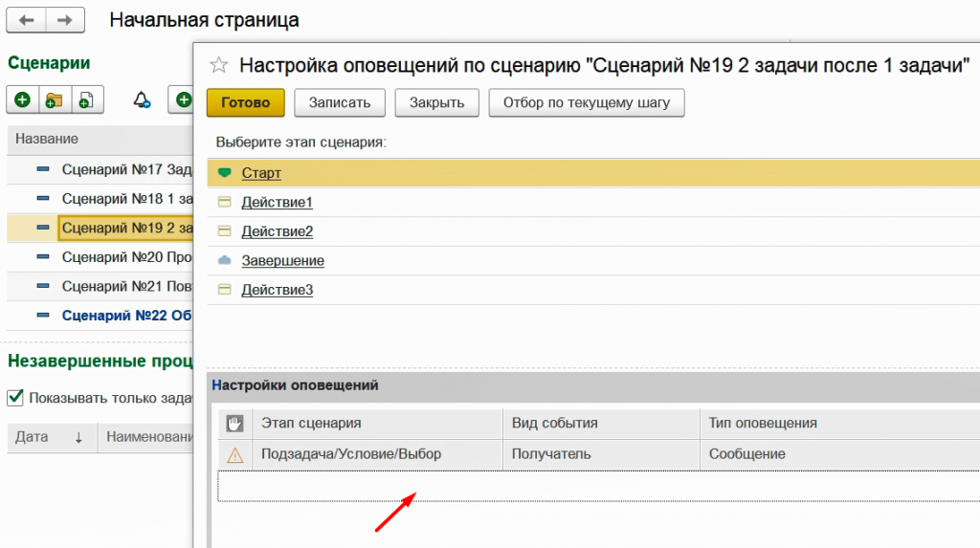Click the Готово button
The width and height of the screenshot is (980, 548).
pyautogui.click(x=246, y=102)
